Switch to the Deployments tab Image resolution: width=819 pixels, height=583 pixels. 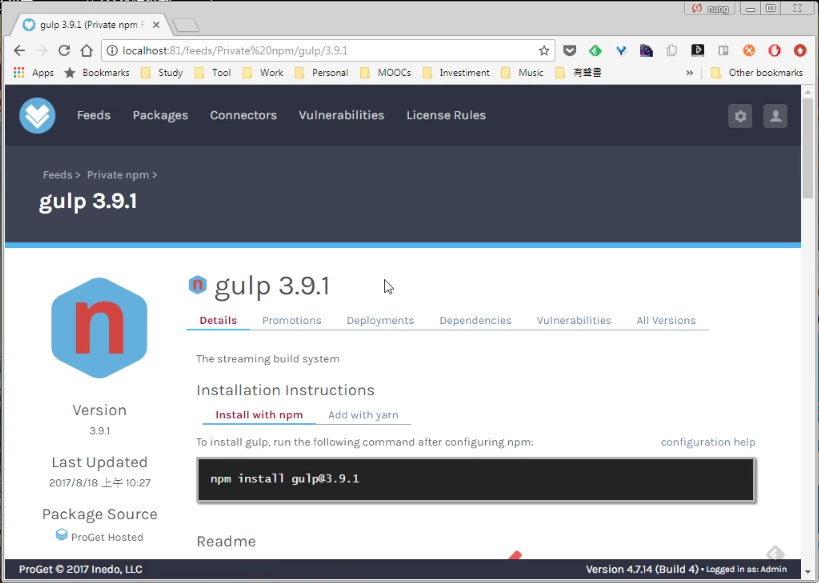pos(380,321)
